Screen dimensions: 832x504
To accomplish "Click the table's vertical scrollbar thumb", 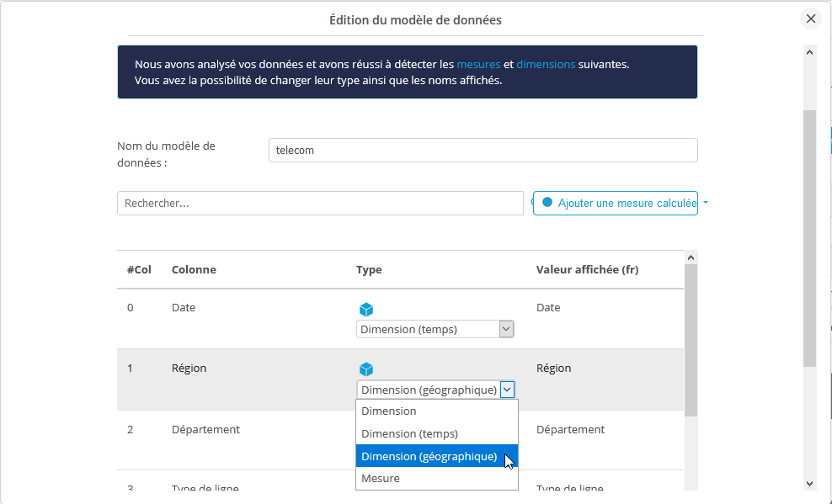I will point(691,340).
